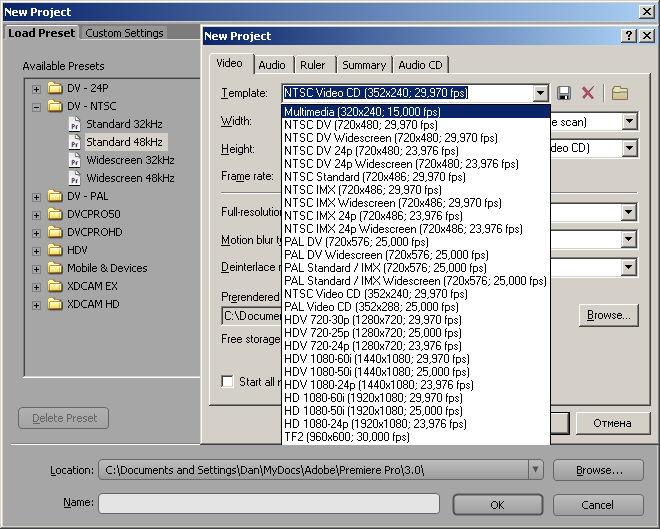This screenshot has height=529, width=660.
Task: Open the Location path dropdown
Action: pos(536,470)
